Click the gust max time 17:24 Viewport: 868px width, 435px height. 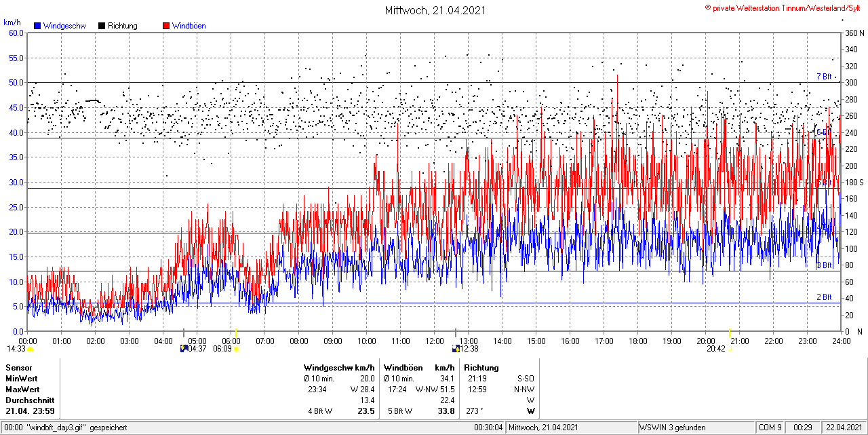click(x=397, y=390)
